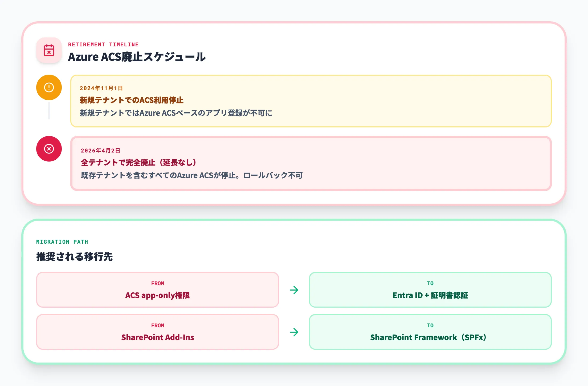Click the green arrow next to ACS app-only権限
The image size is (588, 386).
pos(294,290)
